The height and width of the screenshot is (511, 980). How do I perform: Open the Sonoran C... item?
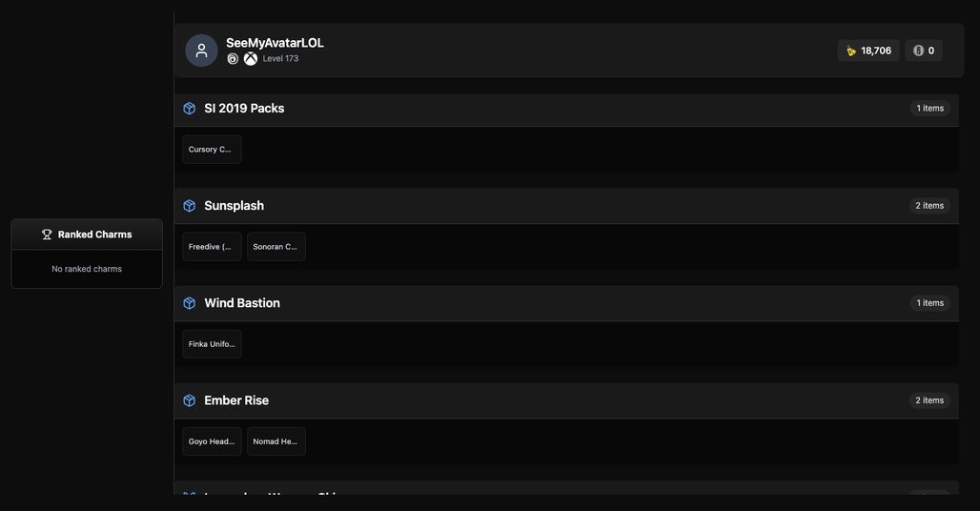tap(276, 247)
